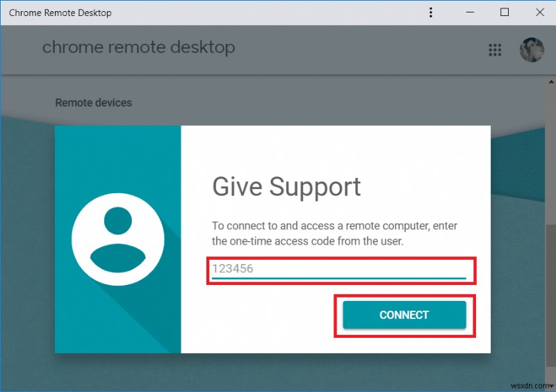Open the account profile picture
Viewport: 556px width, 392px height.
(532, 49)
